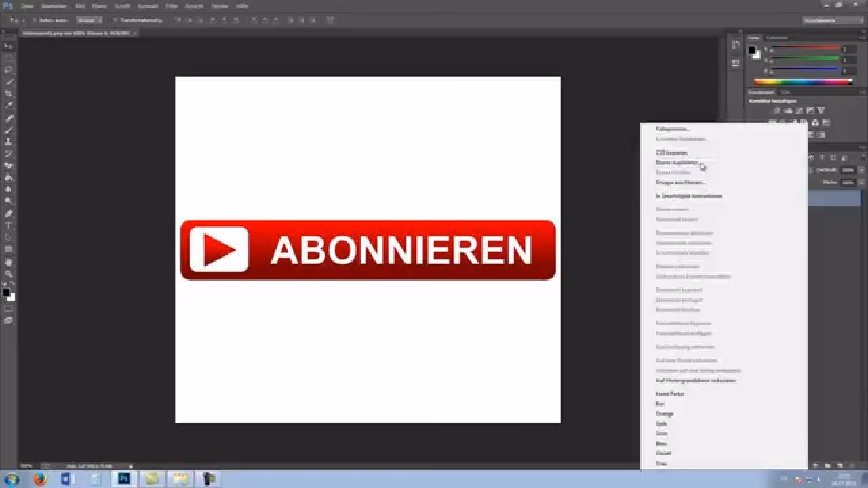Select In Smartobjekt konvertieren

click(x=688, y=196)
